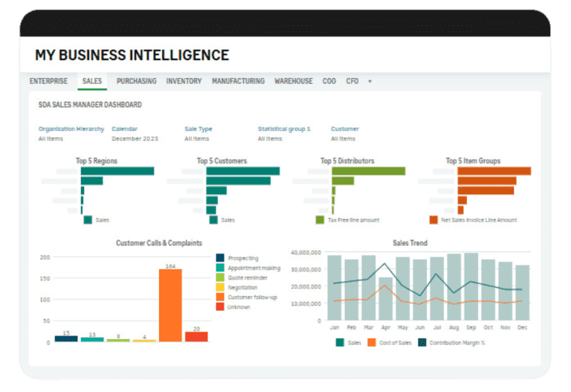Click the Prospecting legend color swatch
The image size is (571, 392).
click(220, 258)
